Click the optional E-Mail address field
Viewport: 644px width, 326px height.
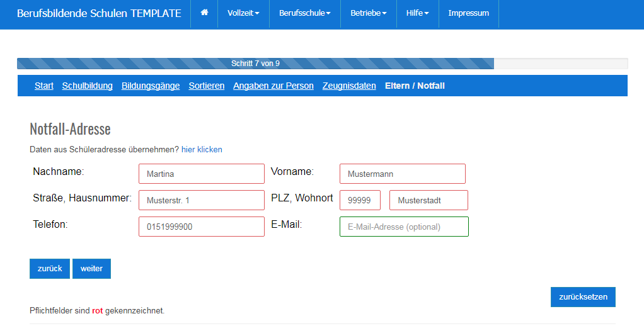404,227
